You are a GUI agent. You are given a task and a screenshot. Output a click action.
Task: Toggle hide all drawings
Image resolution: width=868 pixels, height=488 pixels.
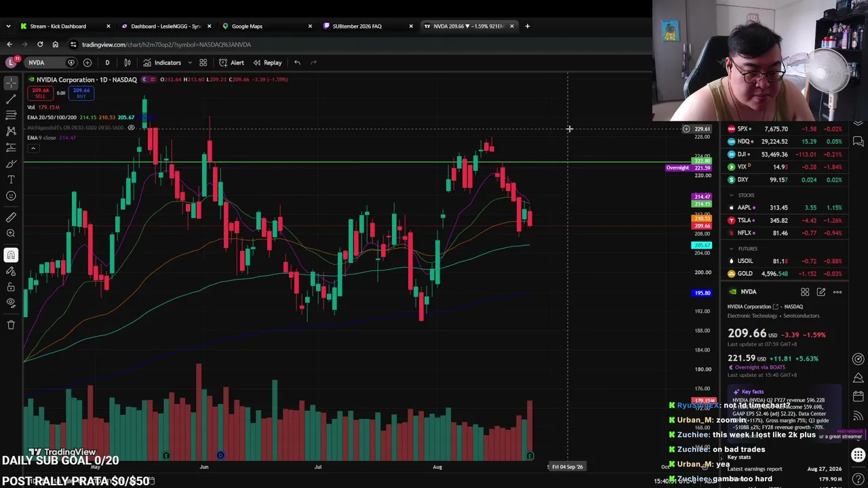(x=11, y=303)
